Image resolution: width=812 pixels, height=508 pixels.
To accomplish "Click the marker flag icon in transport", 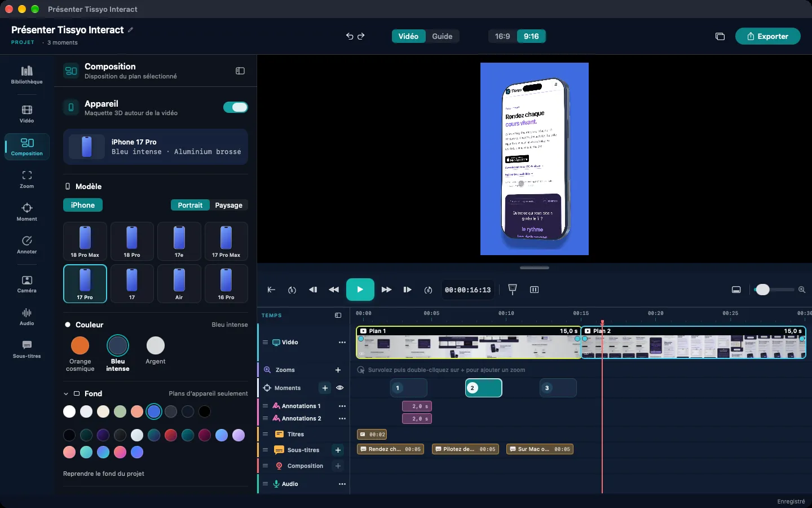I will pyautogui.click(x=513, y=290).
